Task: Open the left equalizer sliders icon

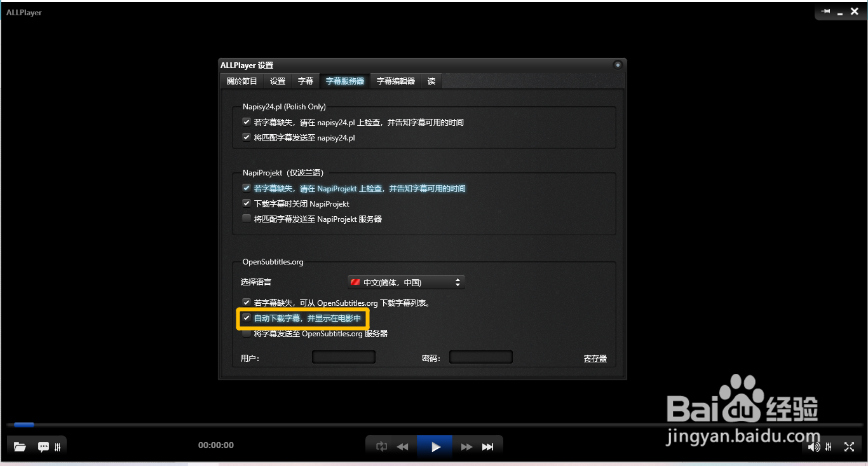Action: 58,447
